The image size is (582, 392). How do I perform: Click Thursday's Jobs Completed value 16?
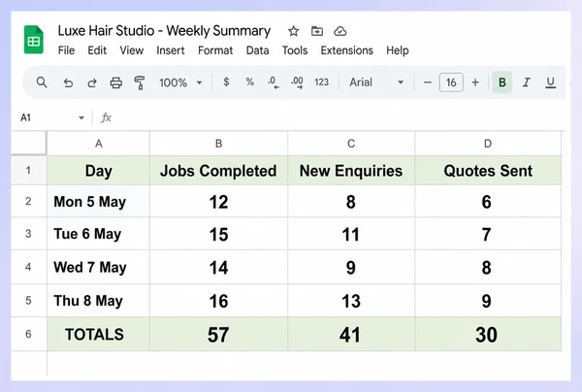[218, 301]
